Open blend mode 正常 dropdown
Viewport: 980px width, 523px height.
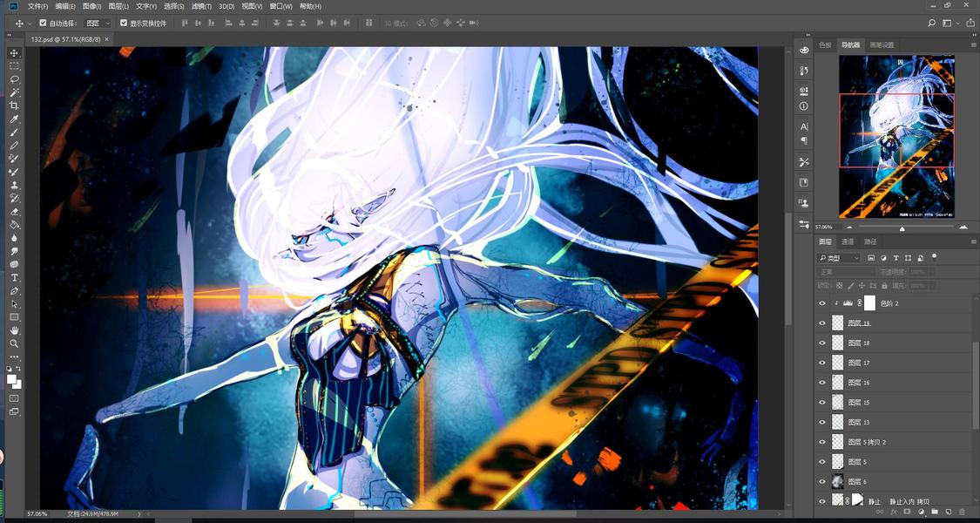[845, 272]
